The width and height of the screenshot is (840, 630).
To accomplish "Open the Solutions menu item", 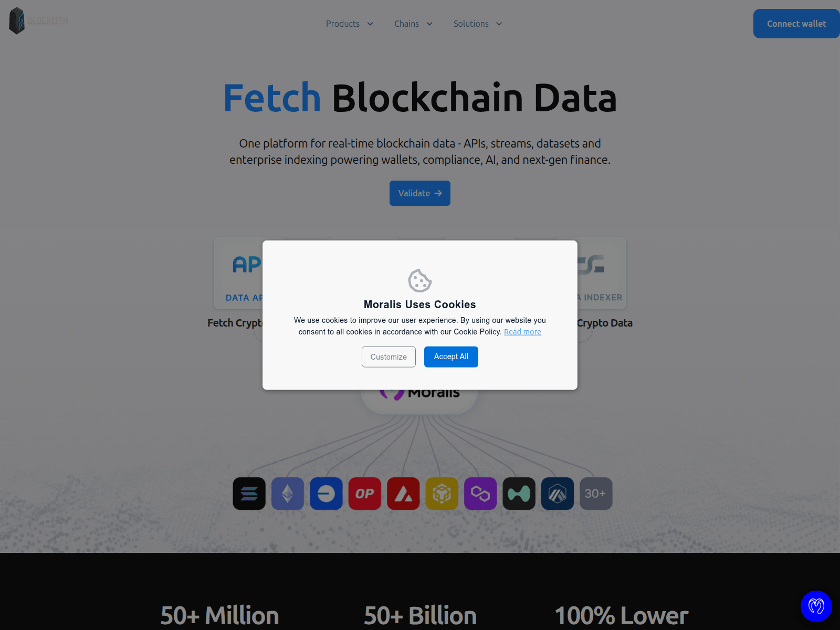I will tap(471, 24).
